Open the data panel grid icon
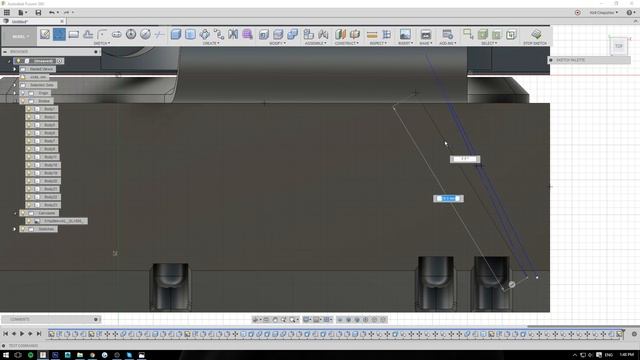640x360 pixels. tap(7, 13)
